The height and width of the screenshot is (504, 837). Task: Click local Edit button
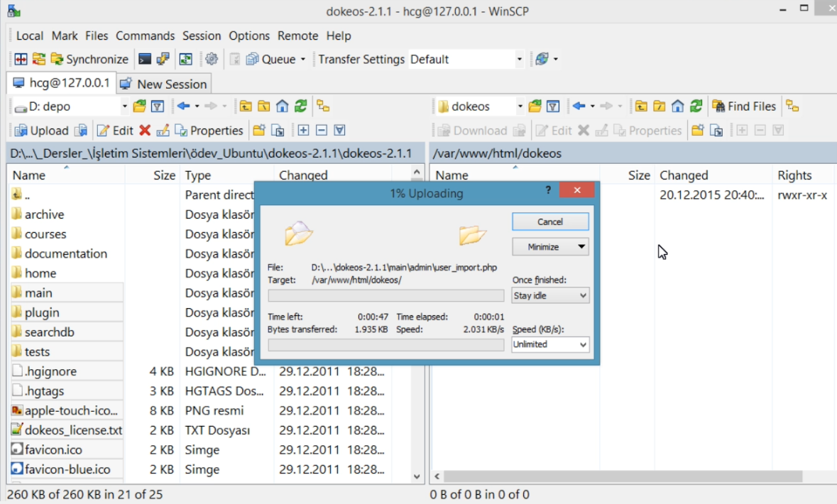pos(115,131)
